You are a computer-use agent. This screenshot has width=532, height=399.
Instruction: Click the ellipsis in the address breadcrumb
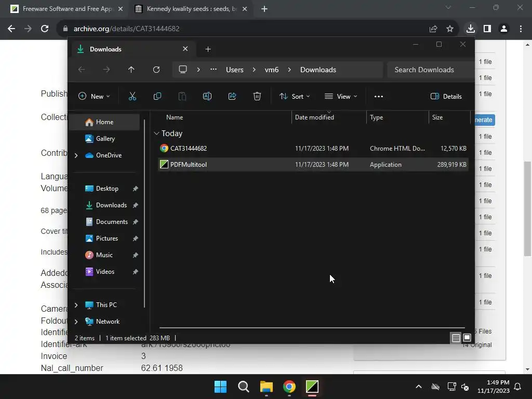click(x=214, y=69)
